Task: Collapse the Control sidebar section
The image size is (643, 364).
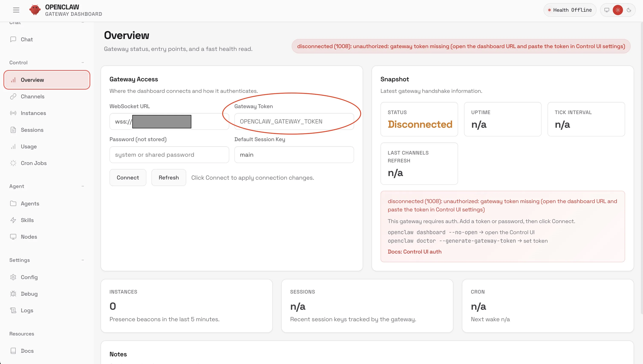Action: [x=83, y=62]
